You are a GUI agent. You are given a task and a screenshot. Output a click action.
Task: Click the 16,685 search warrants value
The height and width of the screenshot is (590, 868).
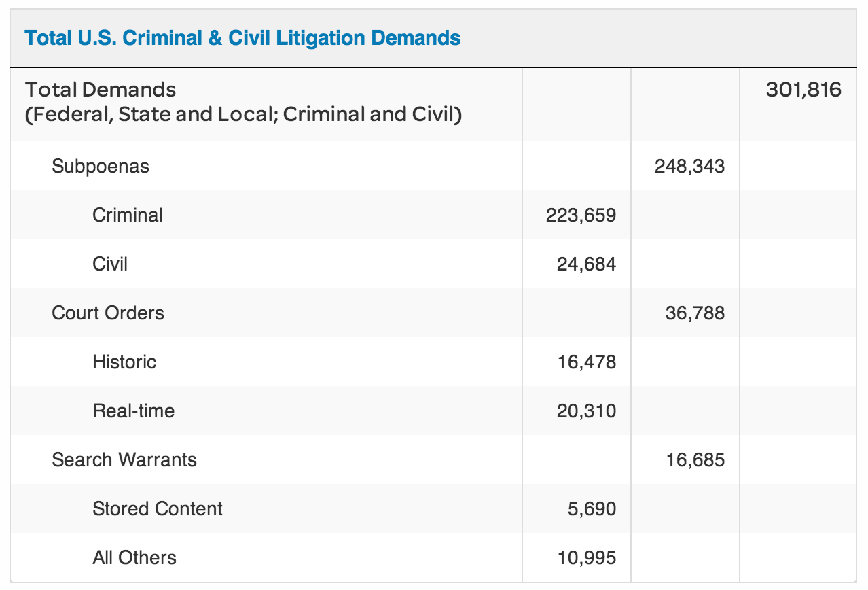695,459
